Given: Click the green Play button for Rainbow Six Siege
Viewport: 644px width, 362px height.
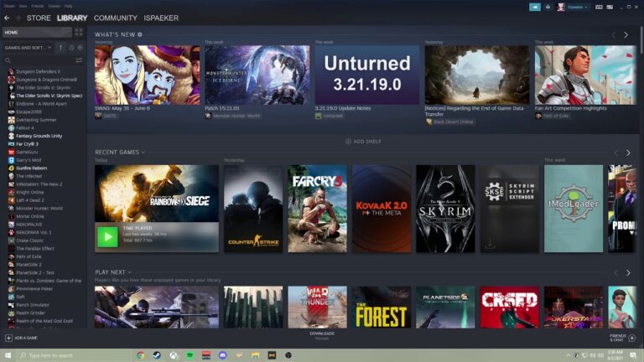Looking at the screenshot, I should 107,237.
